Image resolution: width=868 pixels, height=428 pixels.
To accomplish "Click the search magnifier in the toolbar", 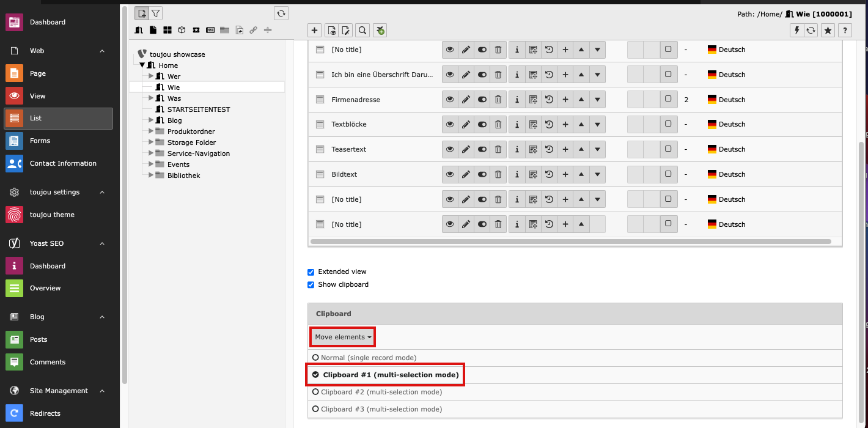I will 362,30.
